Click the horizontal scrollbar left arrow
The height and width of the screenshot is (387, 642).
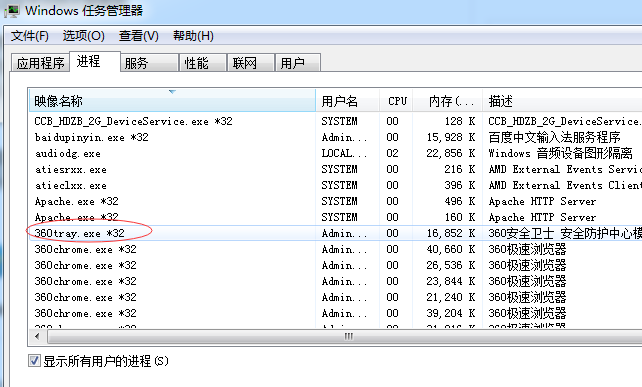coord(37,337)
